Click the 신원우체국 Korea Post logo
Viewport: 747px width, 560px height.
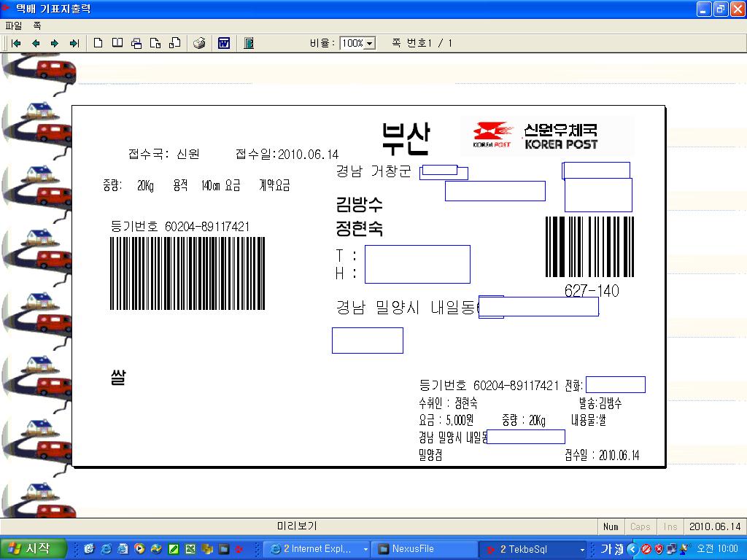tap(547, 136)
